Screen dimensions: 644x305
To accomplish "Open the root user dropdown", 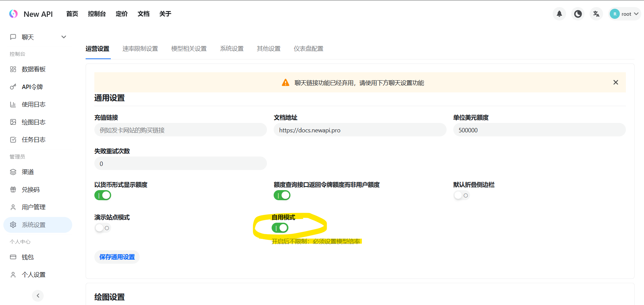I will [x=625, y=14].
